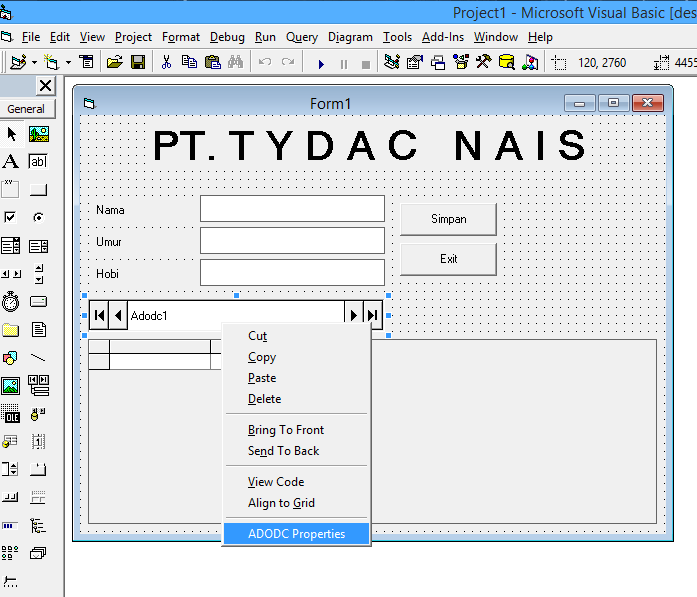Select Bring To Front menu entry
Viewport: 697px width, 597px height.
pyautogui.click(x=296, y=430)
